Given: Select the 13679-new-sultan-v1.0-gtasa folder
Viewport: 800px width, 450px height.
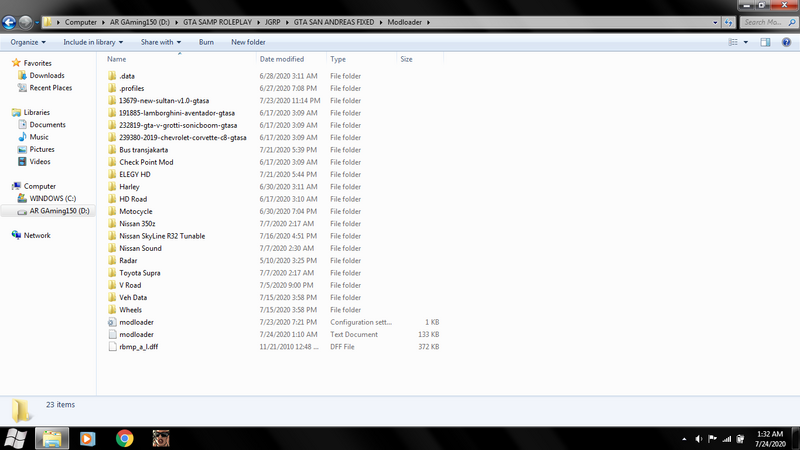Looking at the screenshot, I should click(164, 101).
